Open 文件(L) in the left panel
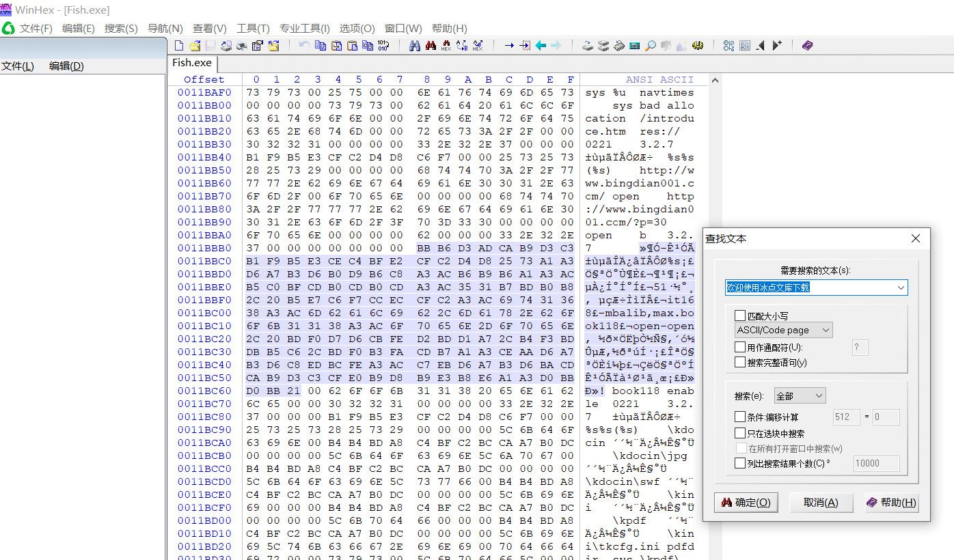954x560 pixels. click(18, 66)
